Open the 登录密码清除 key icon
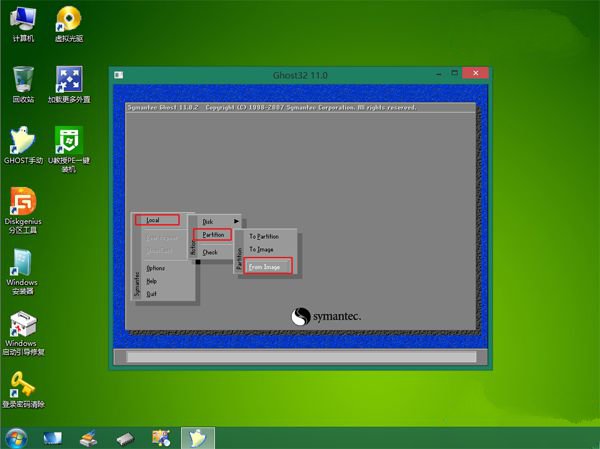 pos(23,390)
